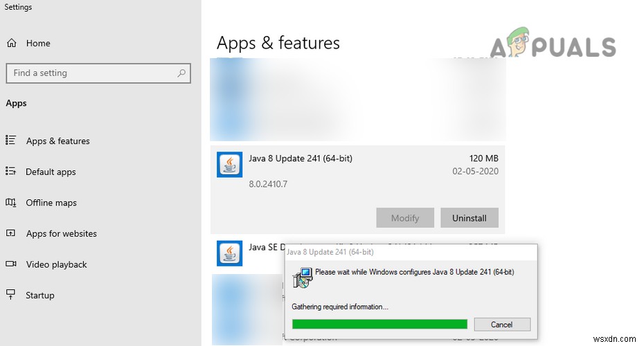The width and height of the screenshot is (644, 346).
Task: Cancel the Windows Installer configuration dialog
Action: [x=502, y=325]
